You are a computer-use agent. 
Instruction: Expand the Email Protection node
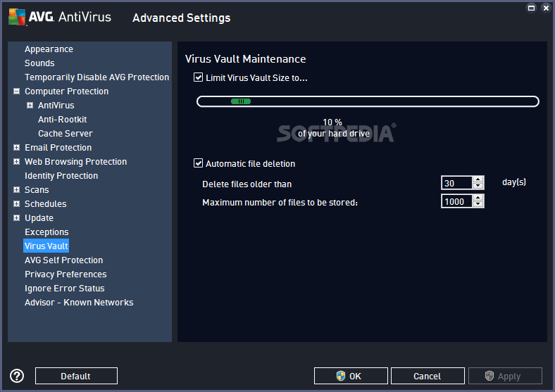[x=16, y=148]
